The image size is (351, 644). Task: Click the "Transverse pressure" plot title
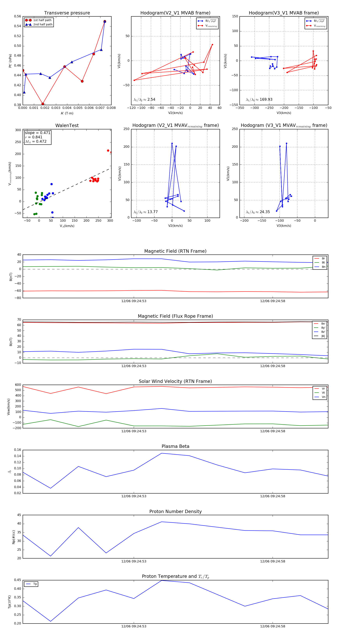click(67, 13)
